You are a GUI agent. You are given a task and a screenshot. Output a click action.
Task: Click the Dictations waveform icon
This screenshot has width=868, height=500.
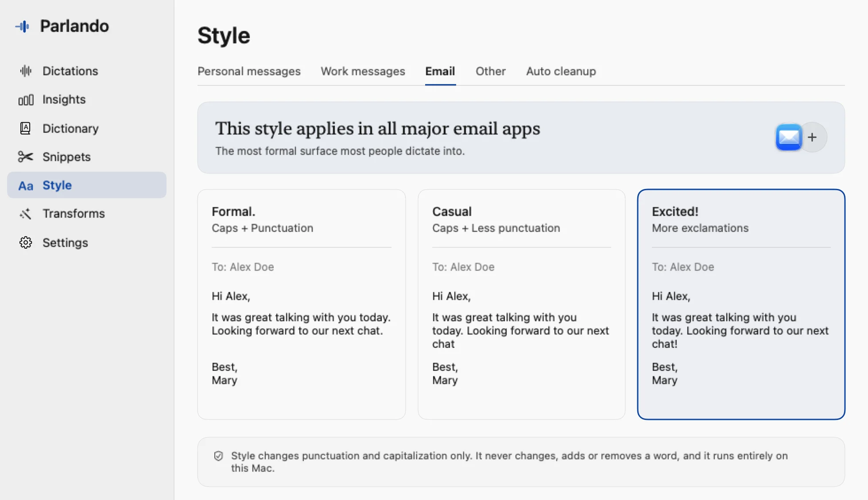[26, 71]
